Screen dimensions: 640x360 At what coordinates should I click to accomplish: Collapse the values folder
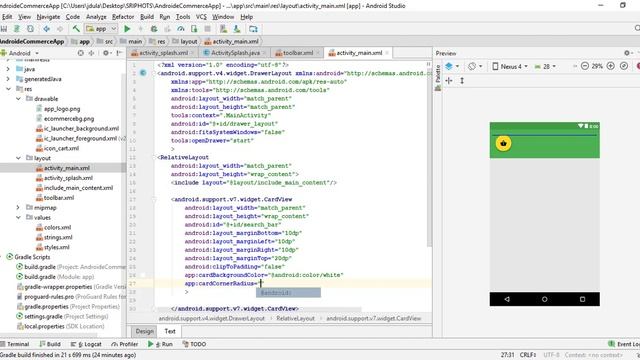coord(18,217)
